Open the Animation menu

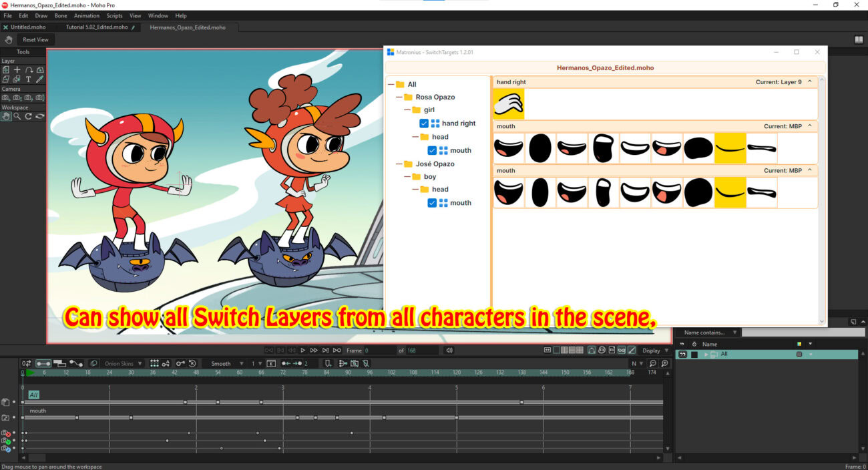pos(87,15)
